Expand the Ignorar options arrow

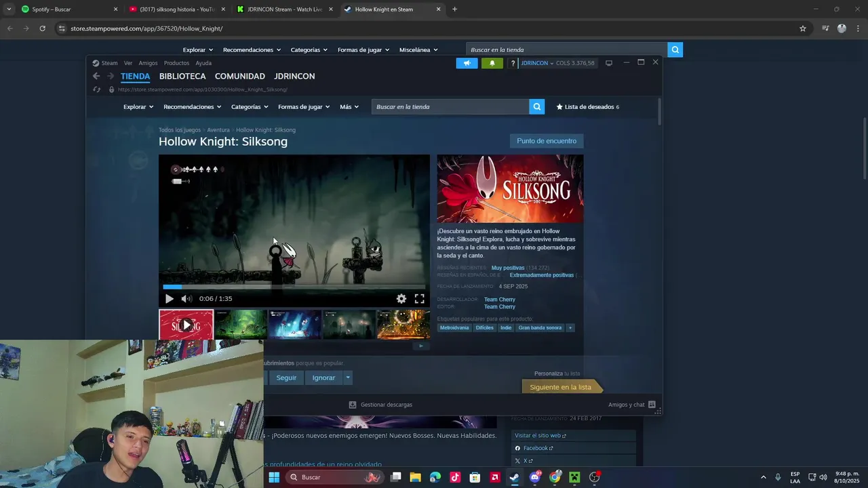pyautogui.click(x=348, y=378)
